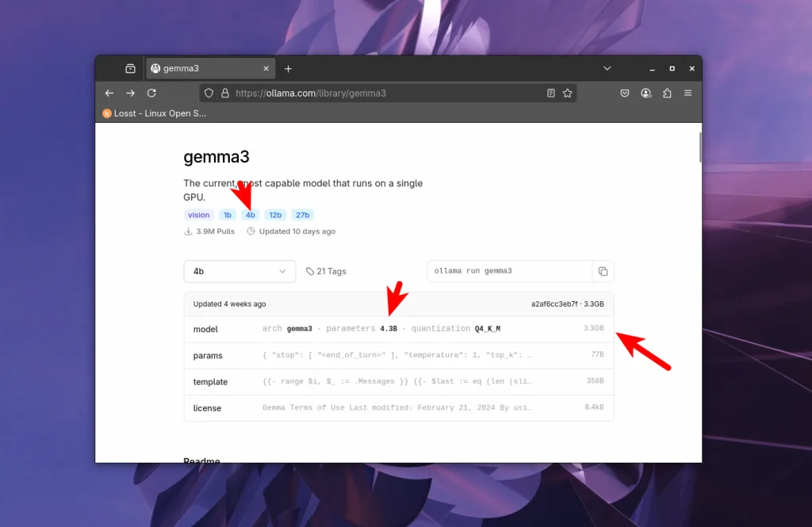Image resolution: width=812 pixels, height=527 pixels.
Task: Switch to the gemma3 tab
Action: tap(209, 68)
